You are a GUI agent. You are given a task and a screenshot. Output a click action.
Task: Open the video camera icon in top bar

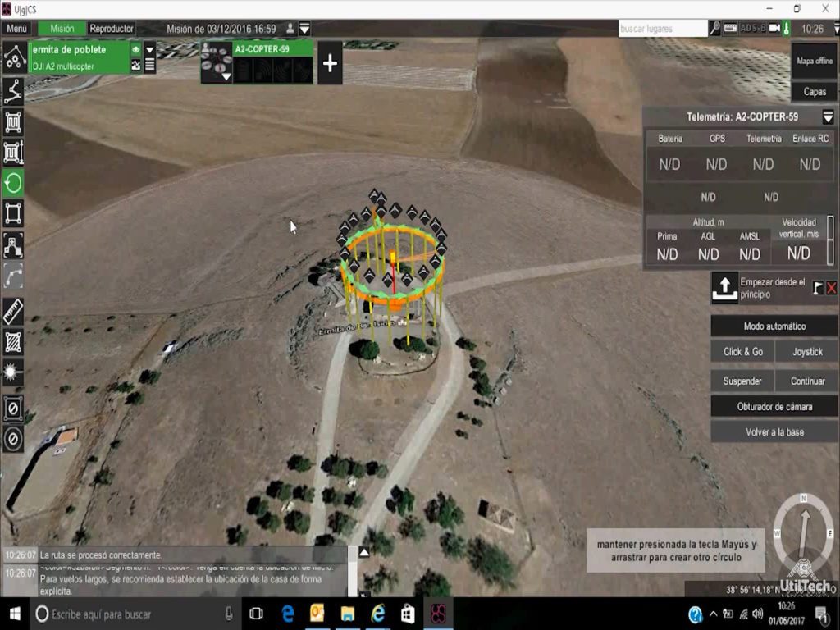pyautogui.click(x=774, y=29)
